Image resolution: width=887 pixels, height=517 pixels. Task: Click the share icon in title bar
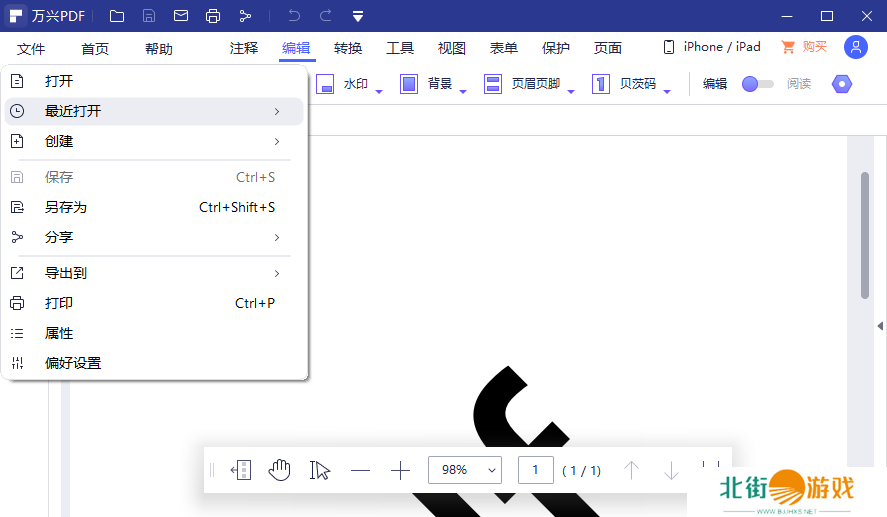point(245,16)
